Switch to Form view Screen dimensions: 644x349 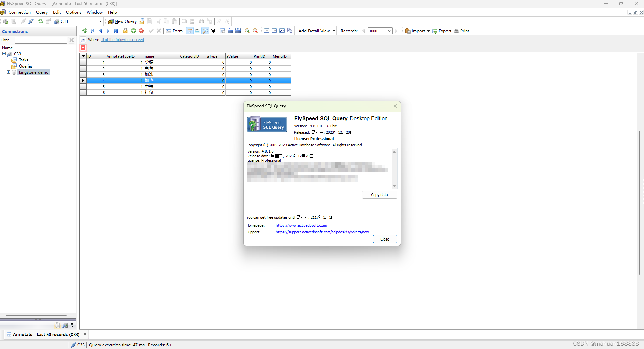tap(174, 31)
